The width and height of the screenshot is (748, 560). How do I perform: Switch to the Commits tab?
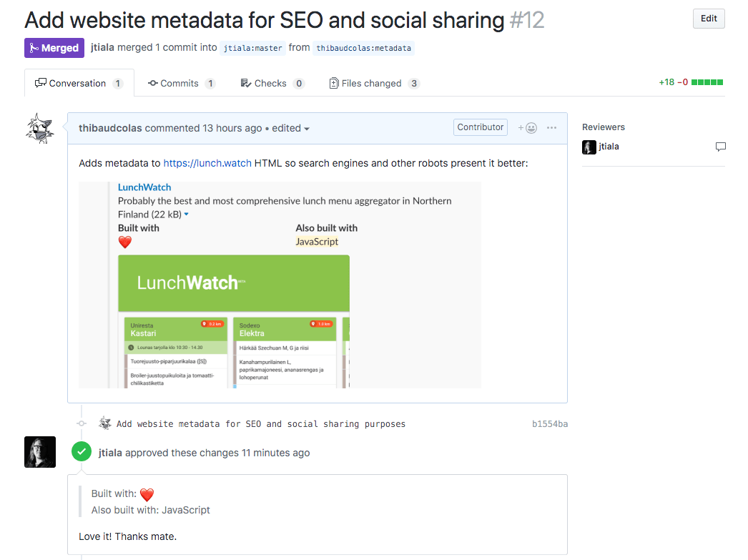(182, 83)
